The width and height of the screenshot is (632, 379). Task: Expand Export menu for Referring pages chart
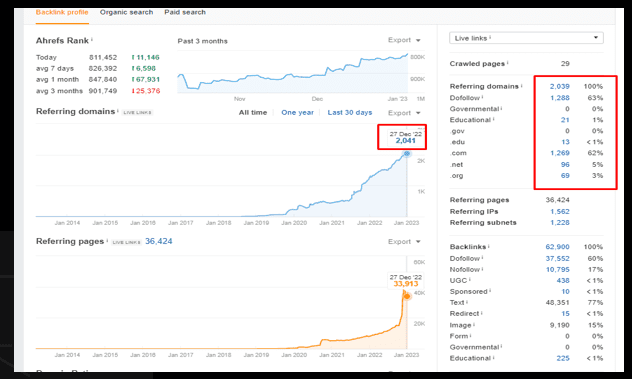[404, 242]
